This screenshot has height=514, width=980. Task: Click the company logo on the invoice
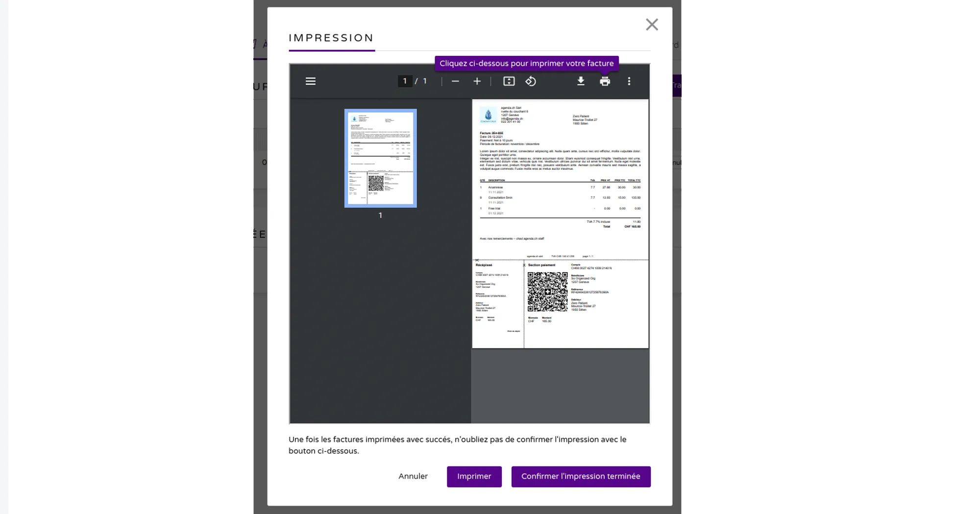(x=488, y=116)
